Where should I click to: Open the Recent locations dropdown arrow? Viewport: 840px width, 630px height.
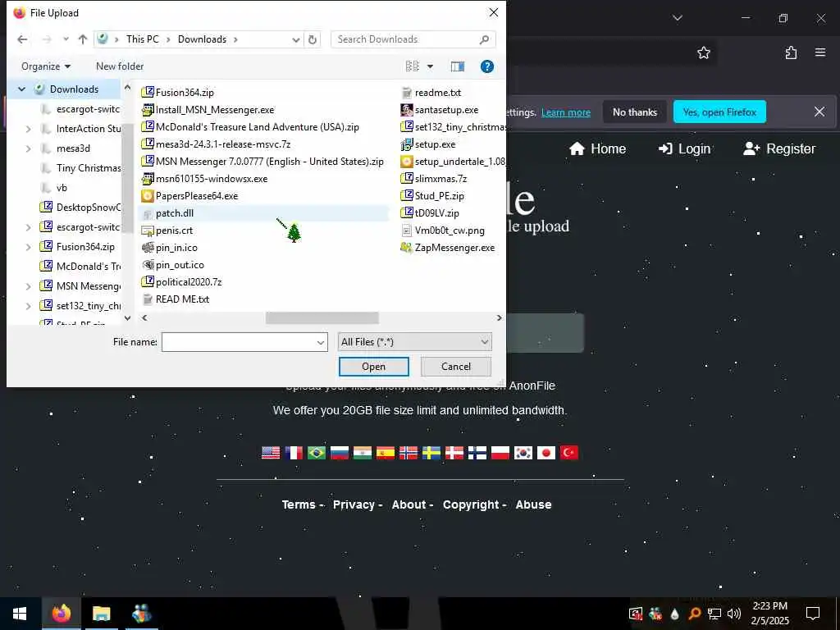click(x=66, y=39)
